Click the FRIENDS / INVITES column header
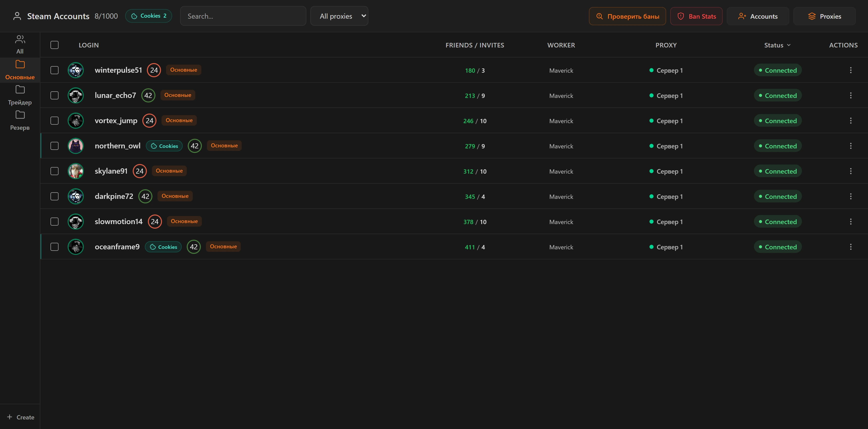Image resolution: width=868 pixels, height=429 pixels. point(474,45)
